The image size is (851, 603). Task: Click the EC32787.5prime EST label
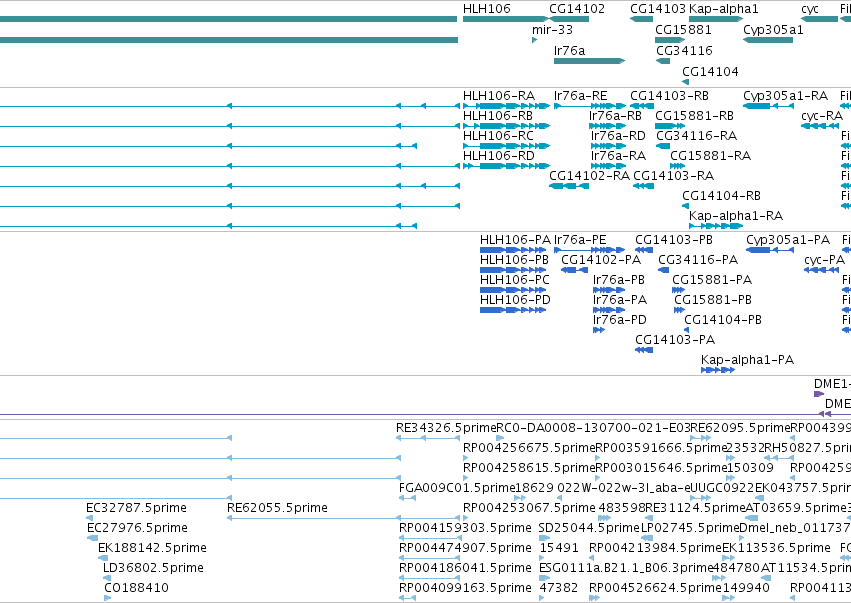click(x=136, y=508)
